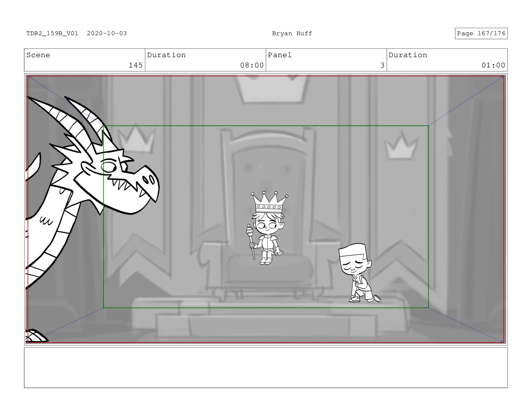
Task: Click the Page 167/176 box
Action: [481, 33]
